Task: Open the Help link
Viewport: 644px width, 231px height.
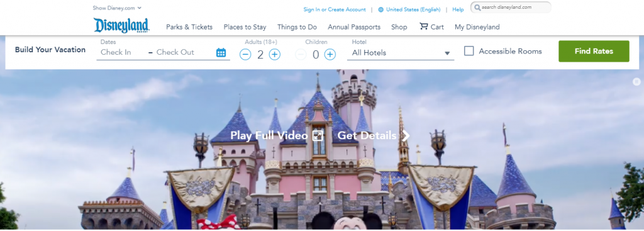Action: coord(458,9)
